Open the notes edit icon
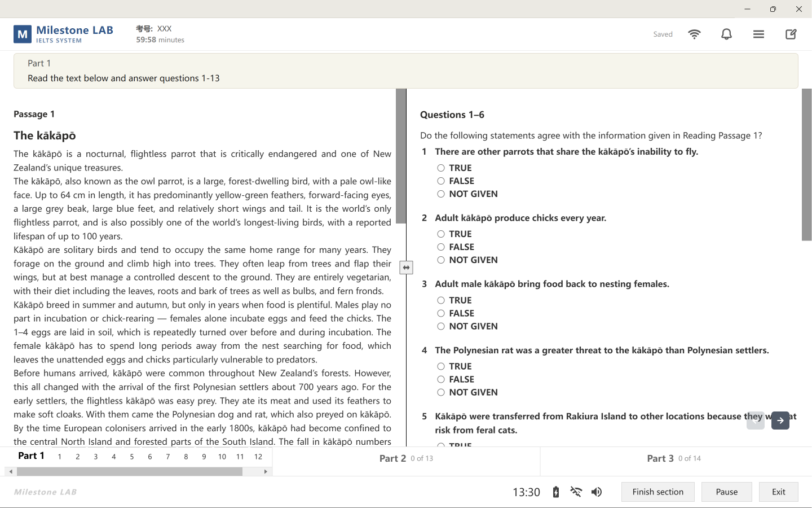 coord(791,34)
